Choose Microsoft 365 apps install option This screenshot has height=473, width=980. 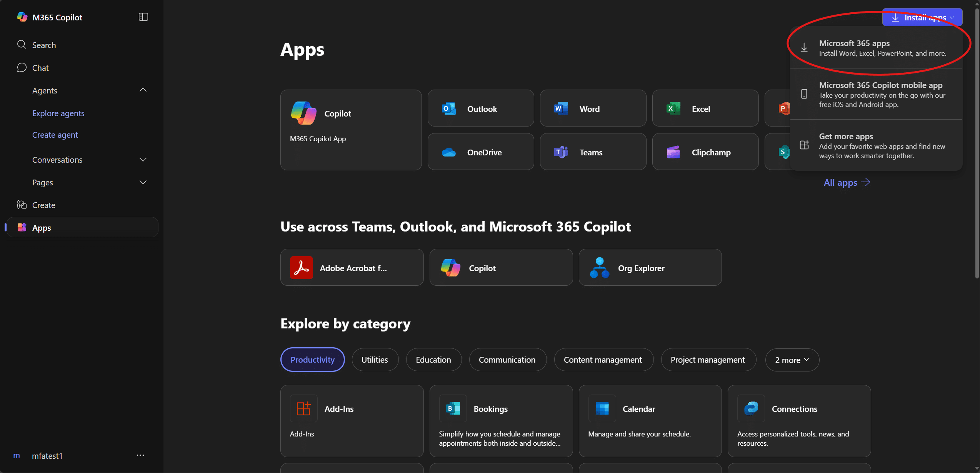pyautogui.click(x=876, y=48)
